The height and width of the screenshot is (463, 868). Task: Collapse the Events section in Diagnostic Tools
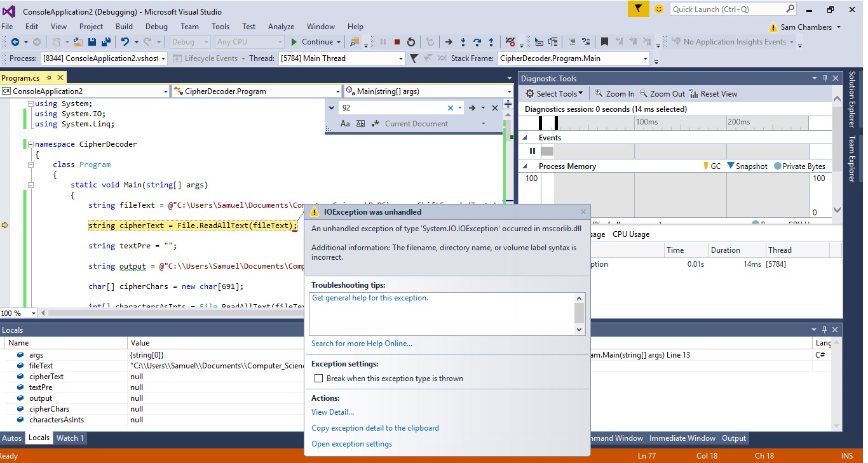pyautogui.click(x=525, y=138)
